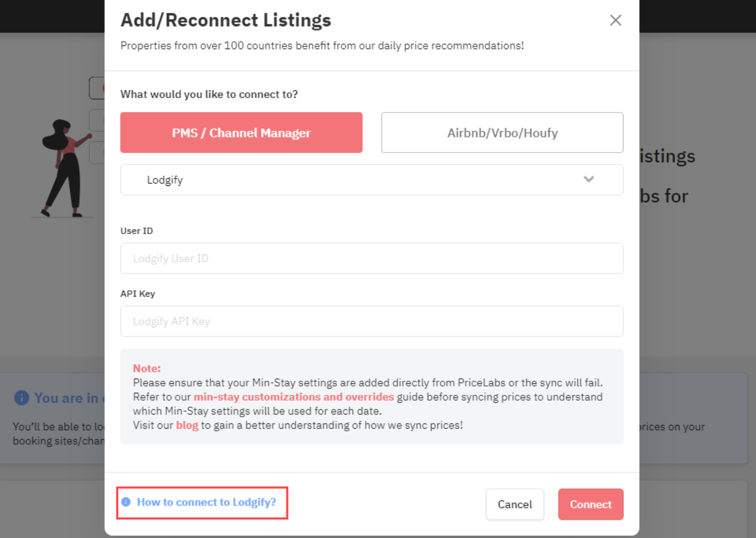Screen dimensions: 756x538
Task: Click the info icon beside How to connect
Action: [x=126, y=502]
